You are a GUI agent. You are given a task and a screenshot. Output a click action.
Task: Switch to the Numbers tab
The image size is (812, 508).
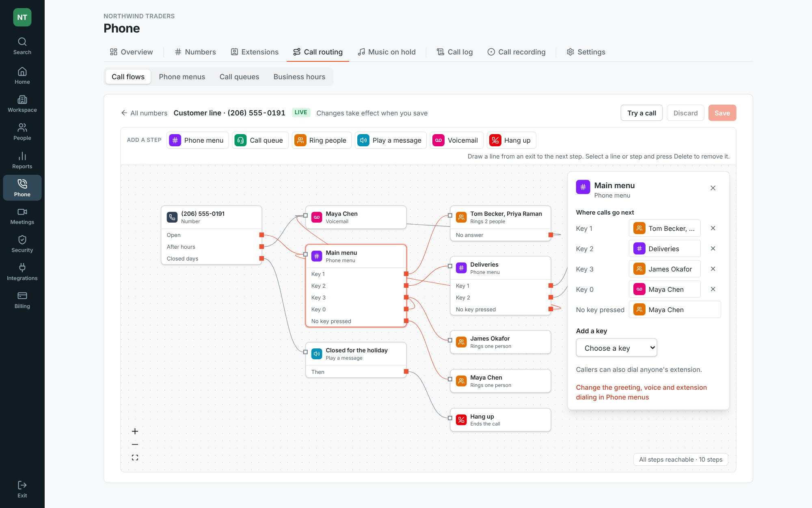pos(195,52)
